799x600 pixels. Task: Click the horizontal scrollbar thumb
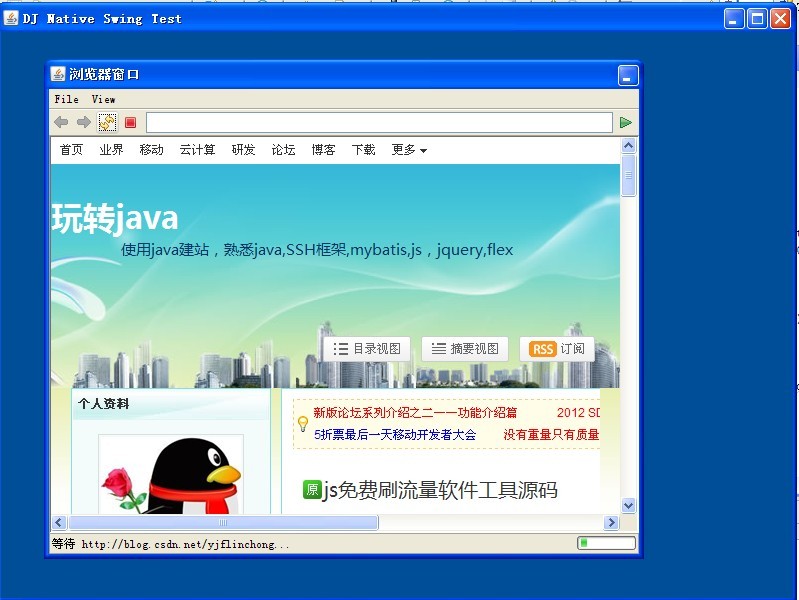[223, 523]
